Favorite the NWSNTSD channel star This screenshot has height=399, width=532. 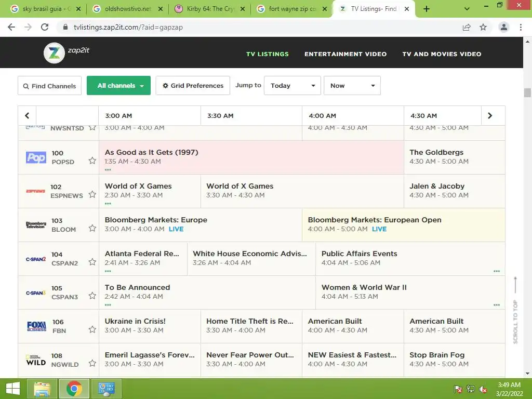[92, 128]
